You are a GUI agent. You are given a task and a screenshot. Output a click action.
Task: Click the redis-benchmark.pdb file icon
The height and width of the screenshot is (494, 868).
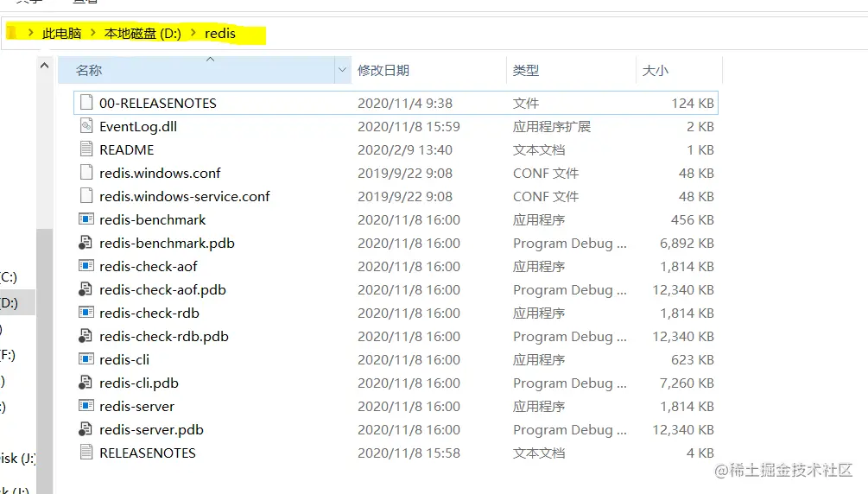86,243
